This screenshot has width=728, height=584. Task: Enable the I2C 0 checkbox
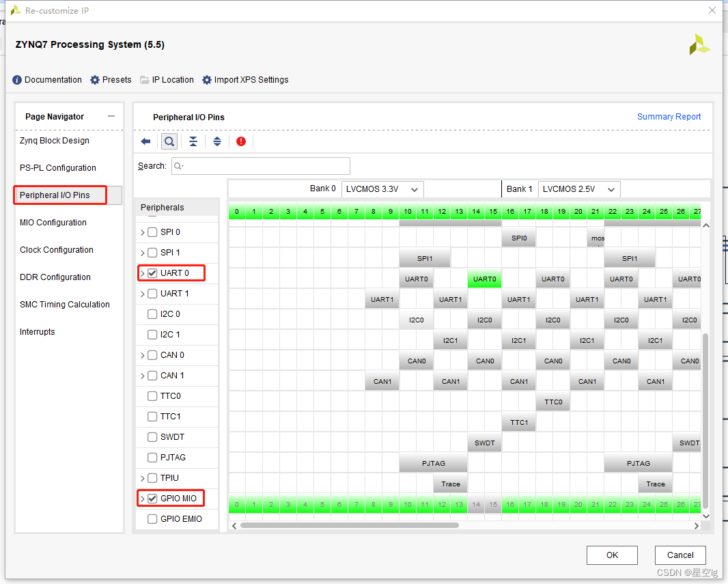(152, 314)
